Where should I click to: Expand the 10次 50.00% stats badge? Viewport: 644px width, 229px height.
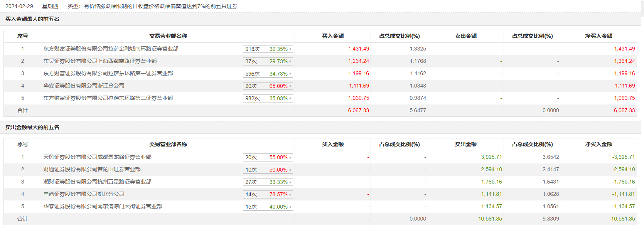[290, 170]
